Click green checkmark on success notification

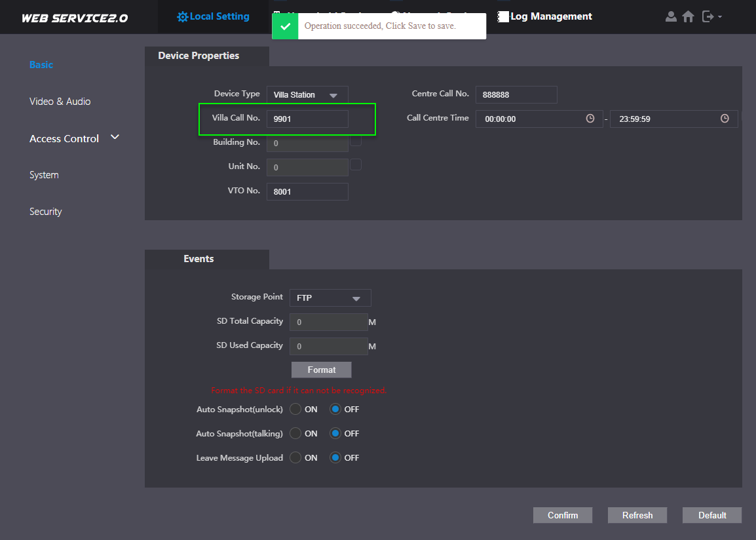point(285,26)
